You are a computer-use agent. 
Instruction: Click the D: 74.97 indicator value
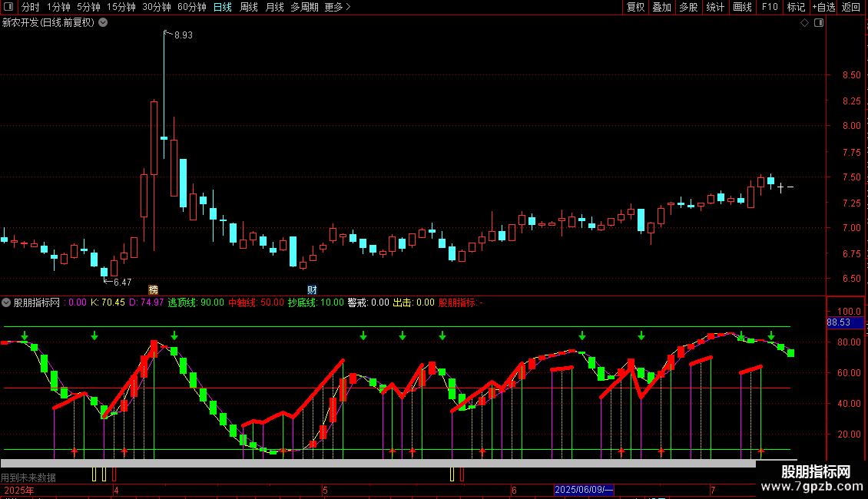[x=147, y=302]
